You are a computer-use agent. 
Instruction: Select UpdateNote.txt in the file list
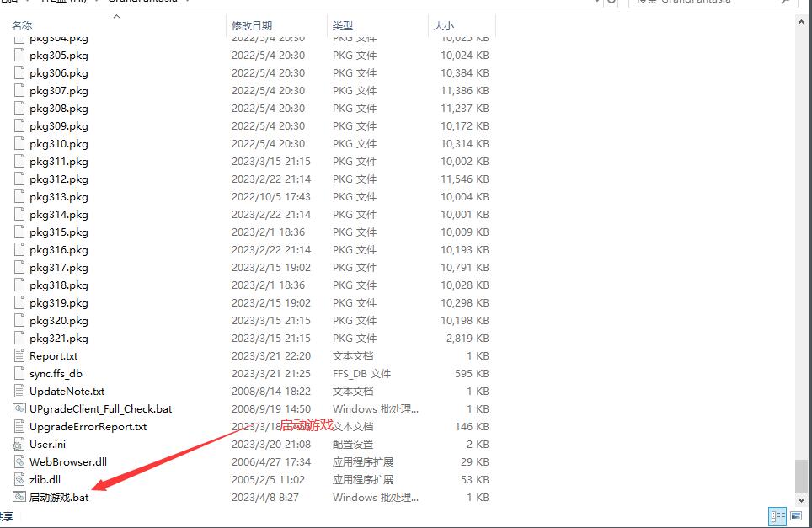tap(67, 391)
